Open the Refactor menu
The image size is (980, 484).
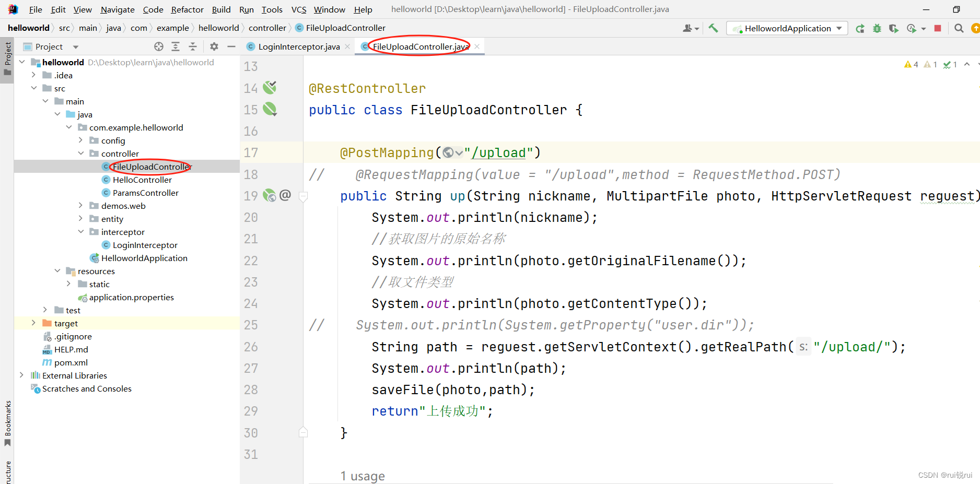pos(186,9)
